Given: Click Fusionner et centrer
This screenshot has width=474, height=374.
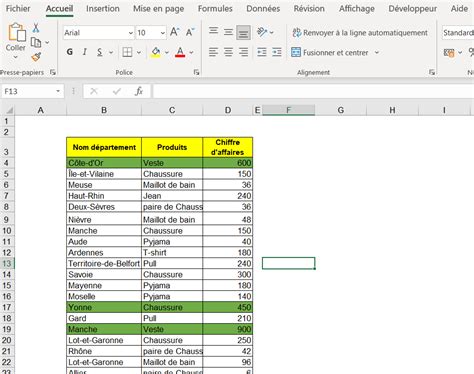Looking at the screenshot, I should (x=330, y=52).
